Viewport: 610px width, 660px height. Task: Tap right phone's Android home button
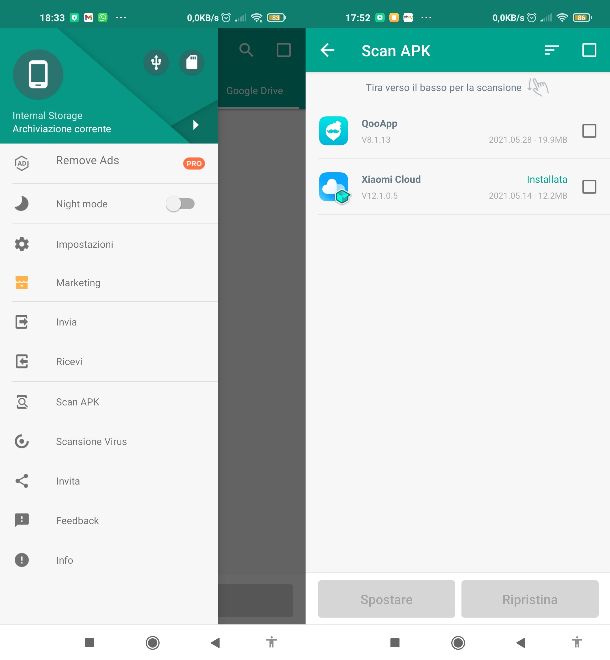(x=458, y=643)
